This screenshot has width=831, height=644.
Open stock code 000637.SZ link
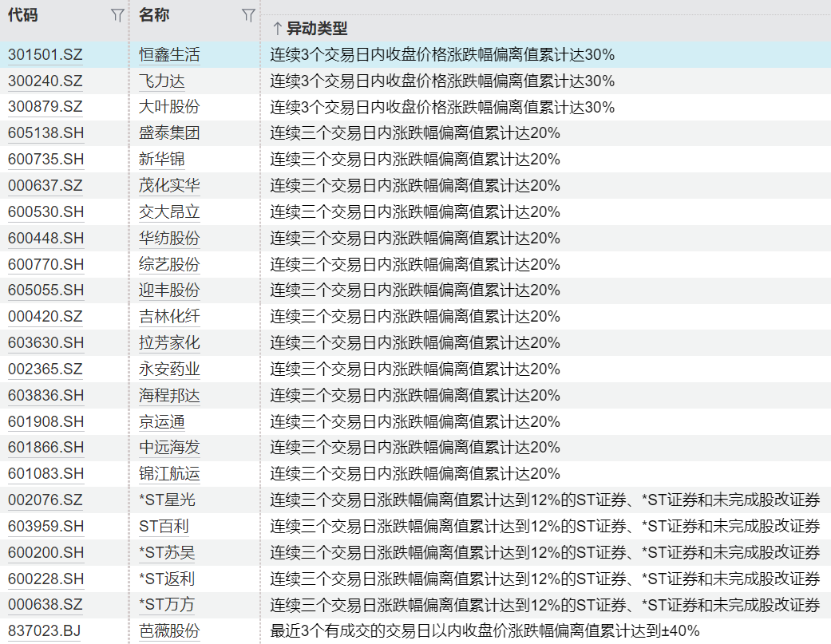[46, 186]
